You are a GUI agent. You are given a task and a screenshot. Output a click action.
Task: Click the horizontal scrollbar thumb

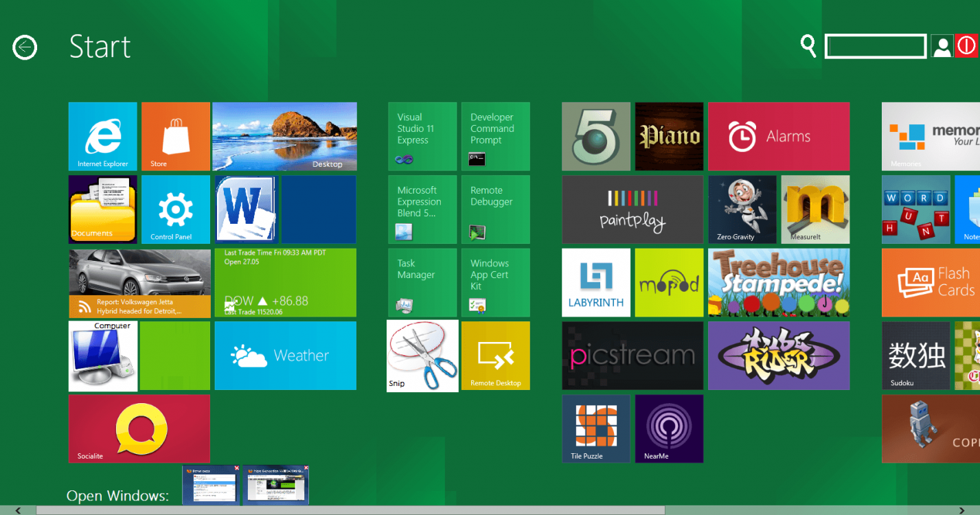(x=350, y=510)
